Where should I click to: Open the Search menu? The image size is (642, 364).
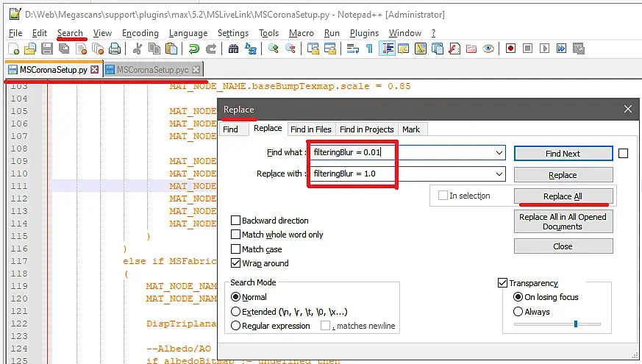[x=70, y=33]
